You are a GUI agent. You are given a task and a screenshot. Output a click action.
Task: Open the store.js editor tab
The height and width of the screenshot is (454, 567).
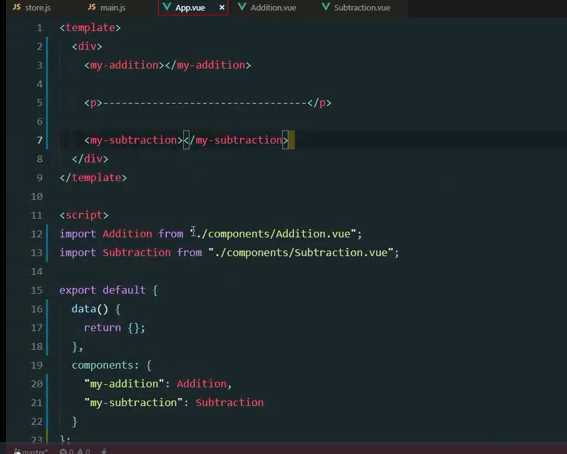pos(38,8)
